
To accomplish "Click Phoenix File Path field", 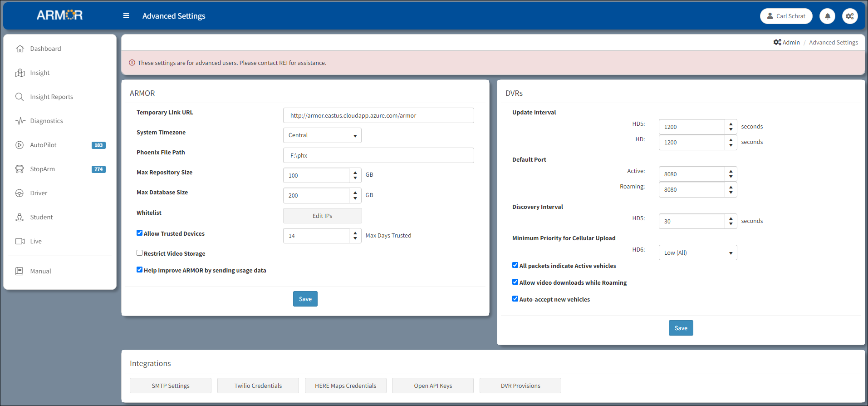I will 378,155.
